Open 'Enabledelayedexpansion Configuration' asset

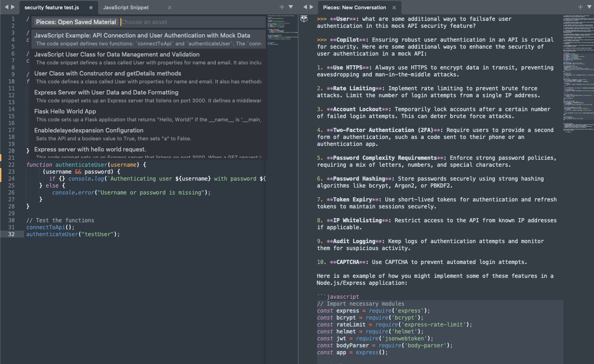click(x=149, y=134)
